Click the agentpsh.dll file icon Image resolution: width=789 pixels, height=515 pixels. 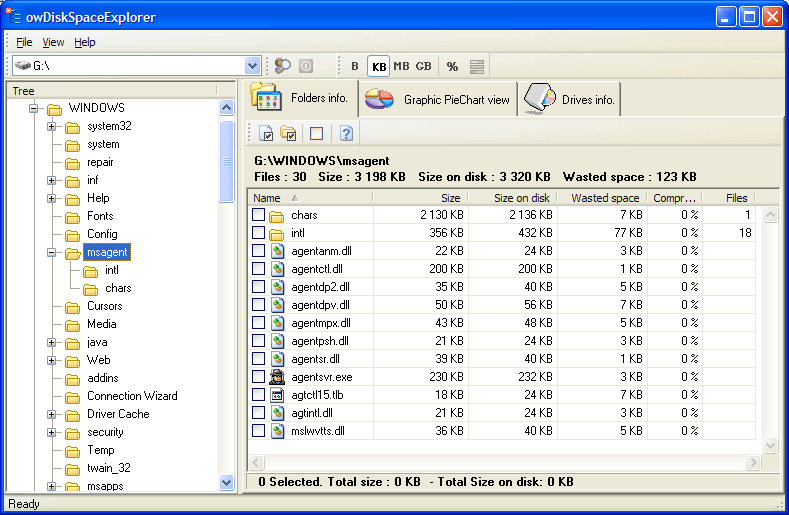[277, 341]
